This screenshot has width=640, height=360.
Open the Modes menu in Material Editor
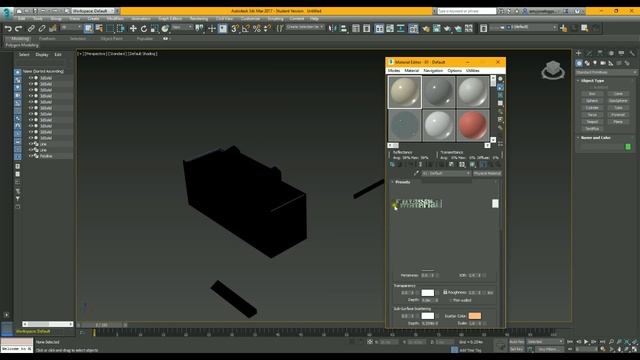(394, 71)
